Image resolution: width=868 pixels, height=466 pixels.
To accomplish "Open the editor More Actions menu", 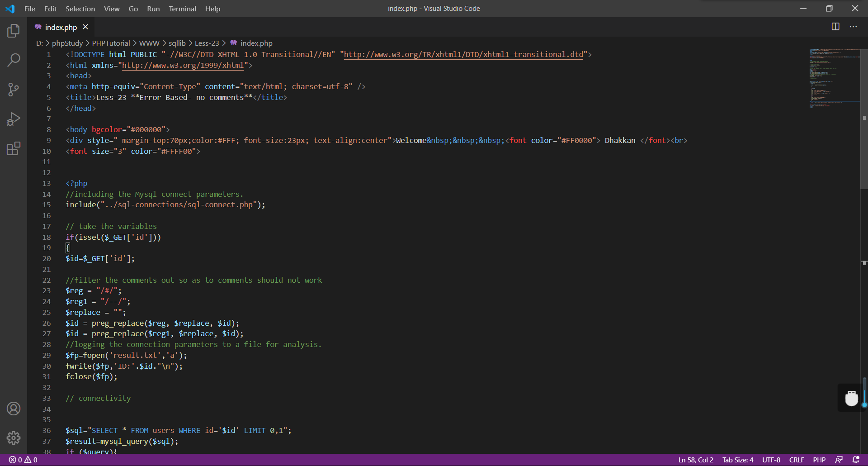I will coord(853,27).
